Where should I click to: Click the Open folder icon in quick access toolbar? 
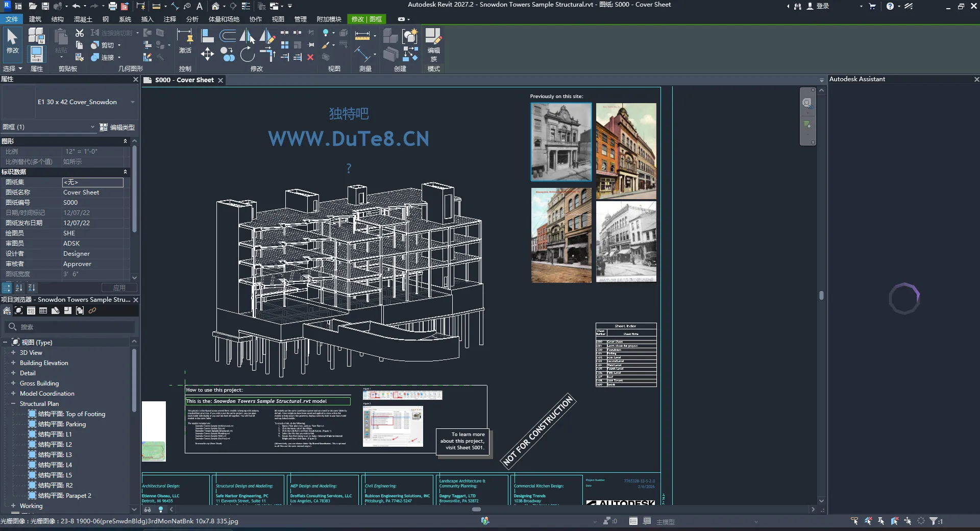(x=33, y=6)
